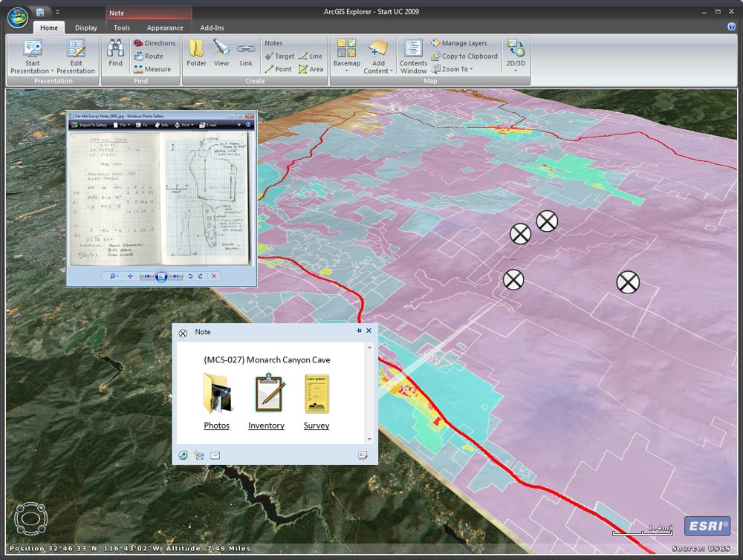The height and width of the screenshot is (560, 743).
Task: Click the Photo Gallery help icon
Action: pyautogui.click(x=248, y=125)
